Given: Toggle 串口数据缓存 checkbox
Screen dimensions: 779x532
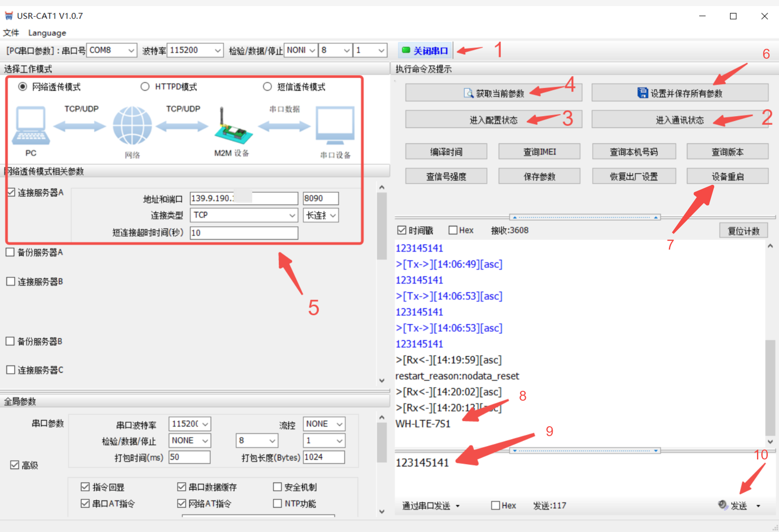Looking at the screenshot, I should 181,487.
